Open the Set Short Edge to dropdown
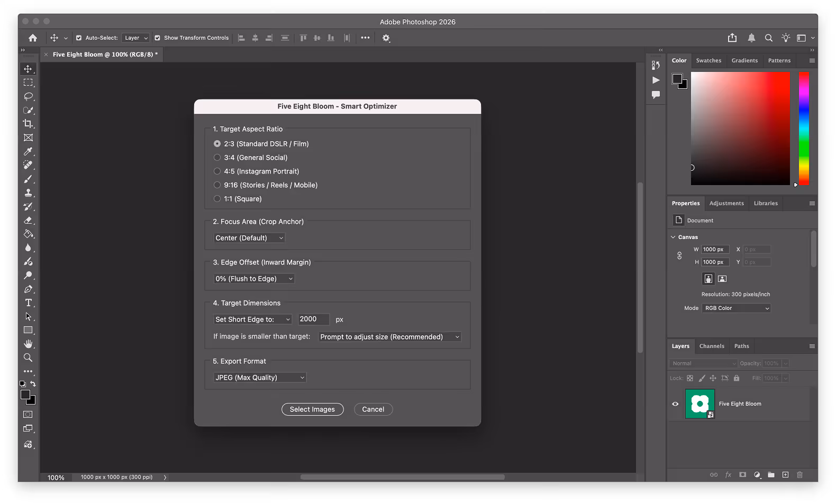Screen dimensions: 836x504 pos(252,319)
